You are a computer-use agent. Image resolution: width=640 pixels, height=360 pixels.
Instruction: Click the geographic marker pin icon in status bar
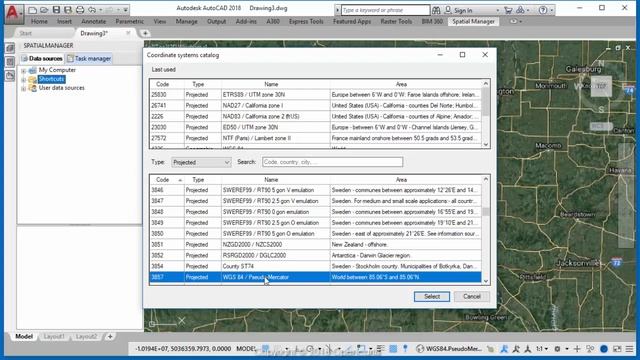coord(405,349)
